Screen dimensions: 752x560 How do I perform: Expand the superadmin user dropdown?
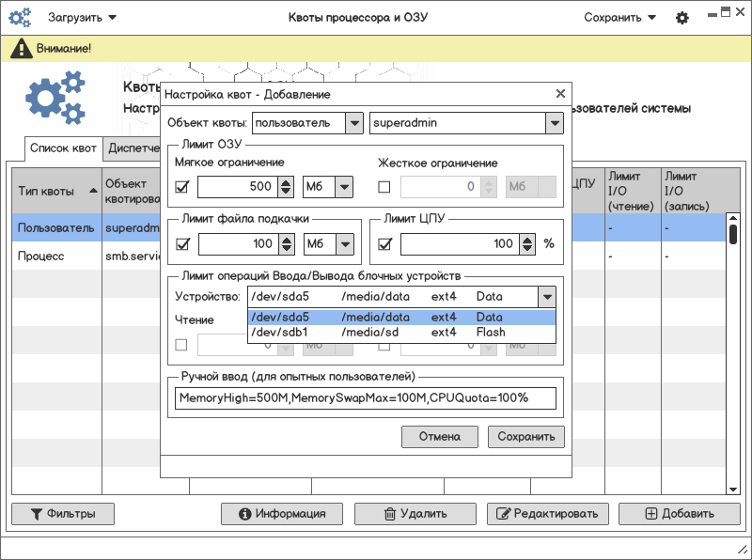(x=554, y=123)
